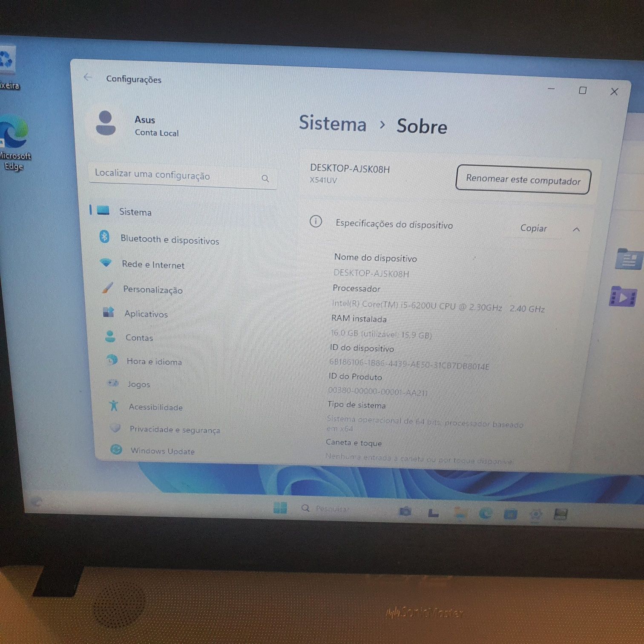Click the person icon beside Contas
Screen dimensions: 644x644
(x=110, y=336)
